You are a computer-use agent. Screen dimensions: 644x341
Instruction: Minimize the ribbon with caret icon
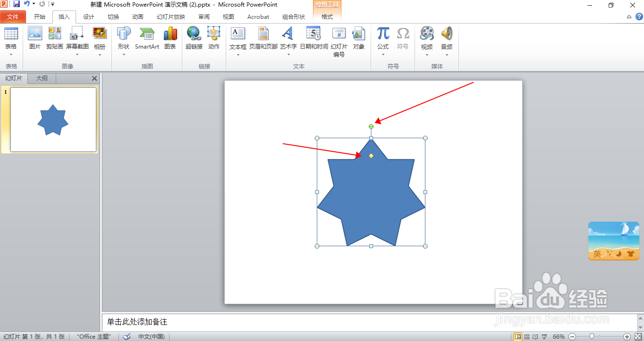click(629, 17)
